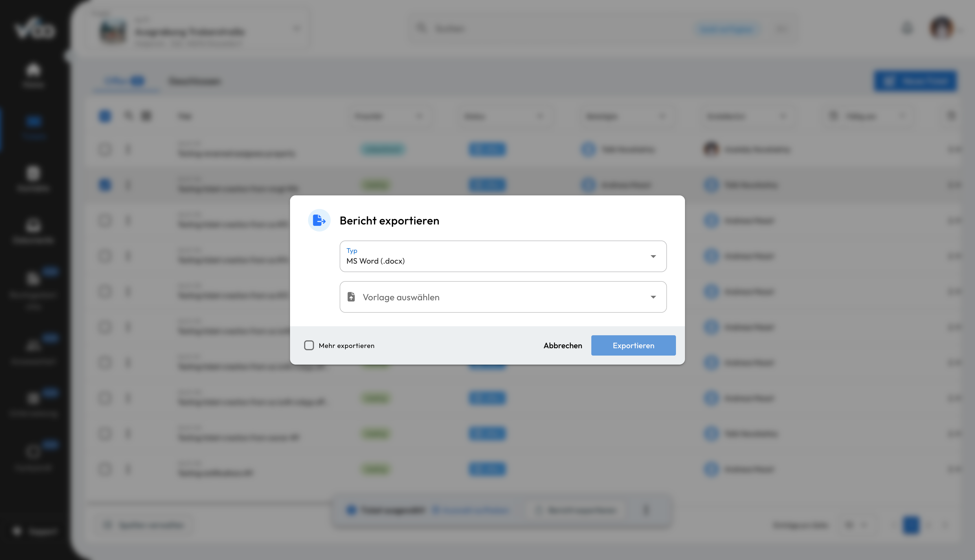
Task: Click the column settings icon beside the table search
Action: 147,116
